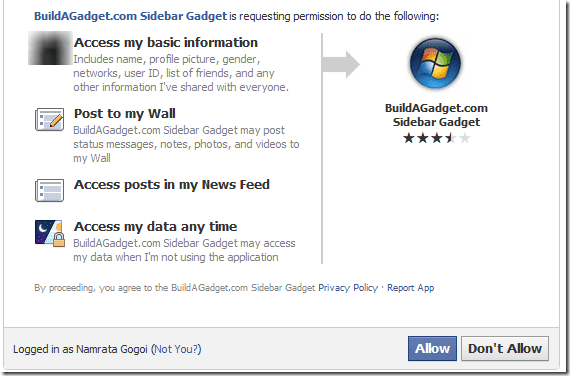This screenshot has height=376, width=570.
Task: Click the empty fifth star of the rating
Action: [x=464, y=138]
